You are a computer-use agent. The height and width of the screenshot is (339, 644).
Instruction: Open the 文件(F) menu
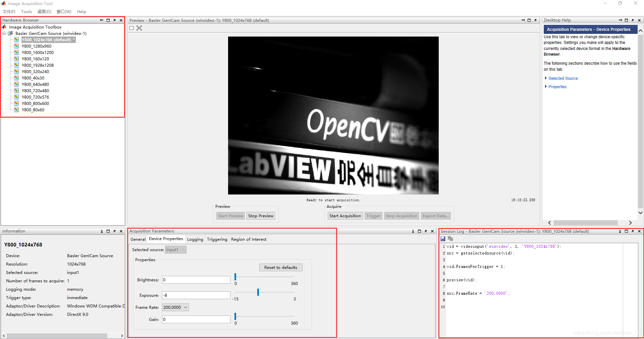tap(9, 12)
